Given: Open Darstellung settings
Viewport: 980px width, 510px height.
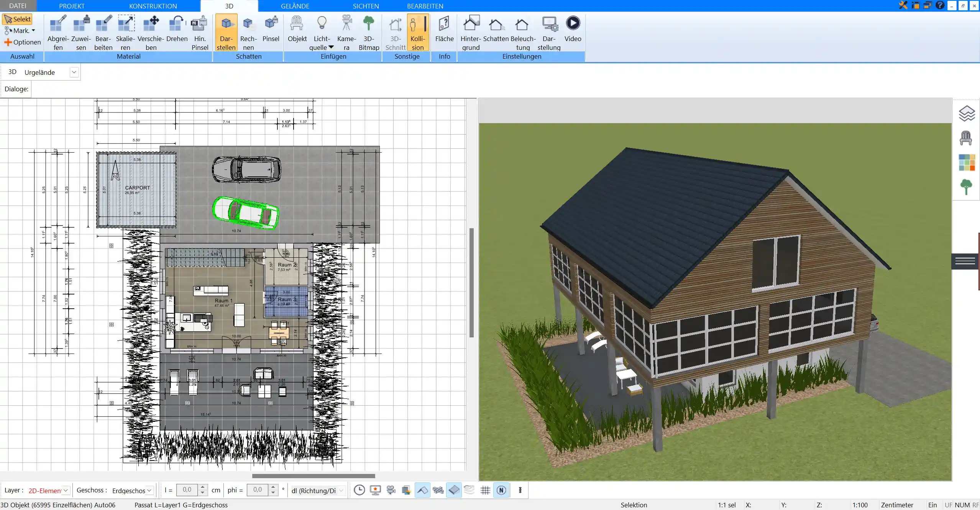Looking at the screenshot, I should pyautogui.click(x=549, y=33).
